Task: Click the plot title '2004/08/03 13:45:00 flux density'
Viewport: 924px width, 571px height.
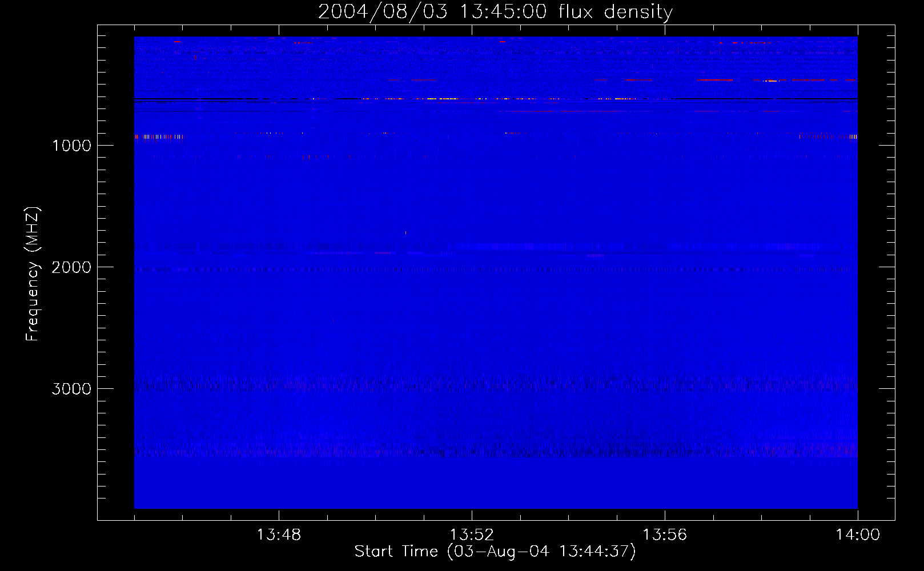Action: (495, 11)
